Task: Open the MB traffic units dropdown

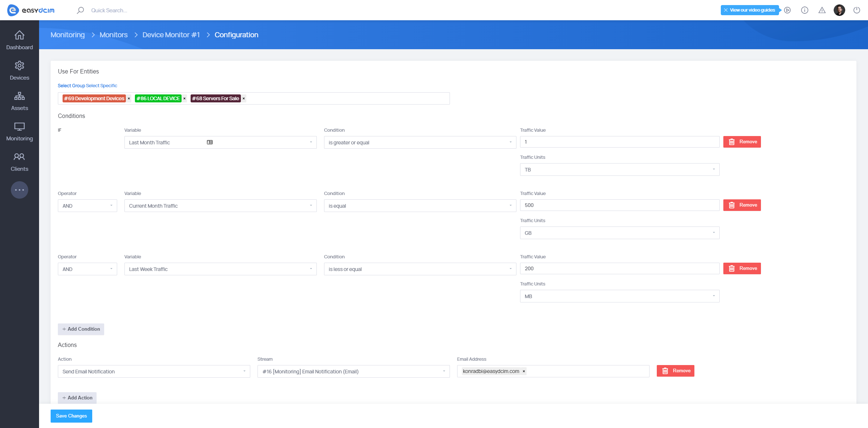Action: (x=620, y=296)
